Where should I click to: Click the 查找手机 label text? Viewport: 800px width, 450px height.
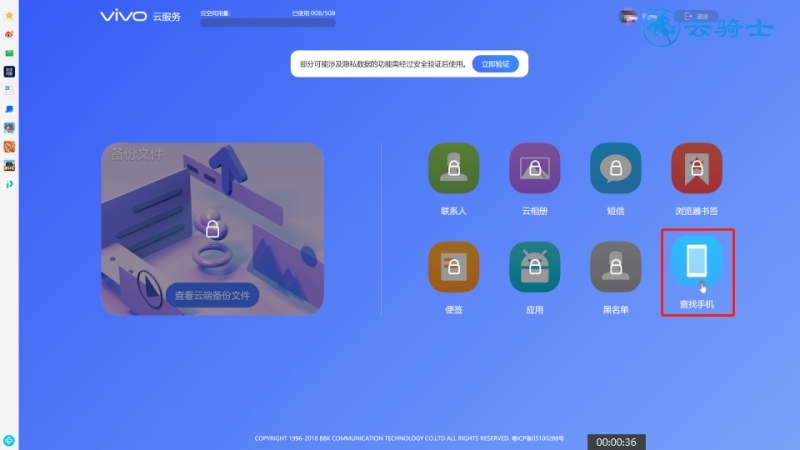coord(697,305)
